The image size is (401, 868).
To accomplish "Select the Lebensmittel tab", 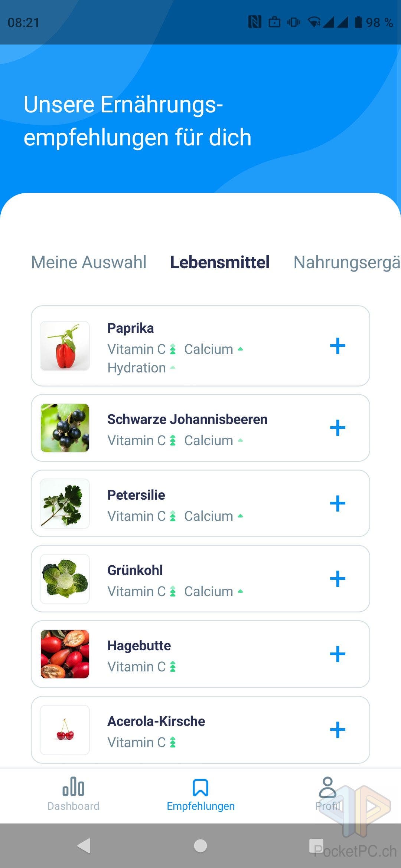I will [220, 262].
